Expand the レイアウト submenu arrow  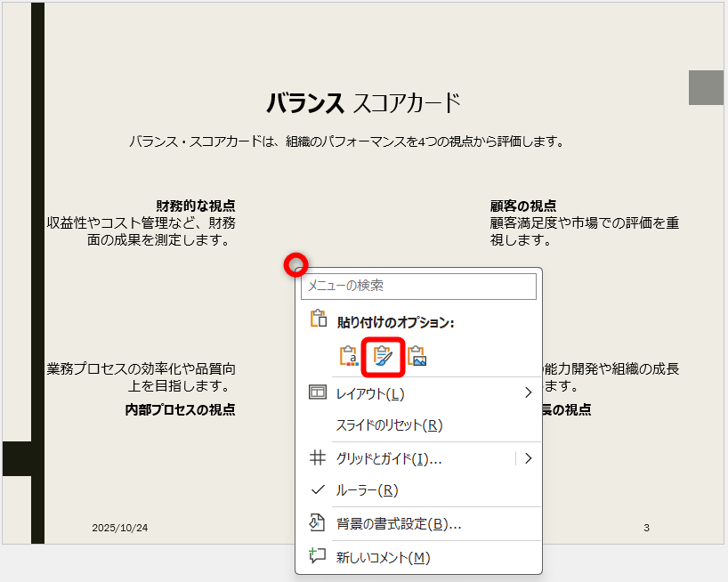[528, 392]
